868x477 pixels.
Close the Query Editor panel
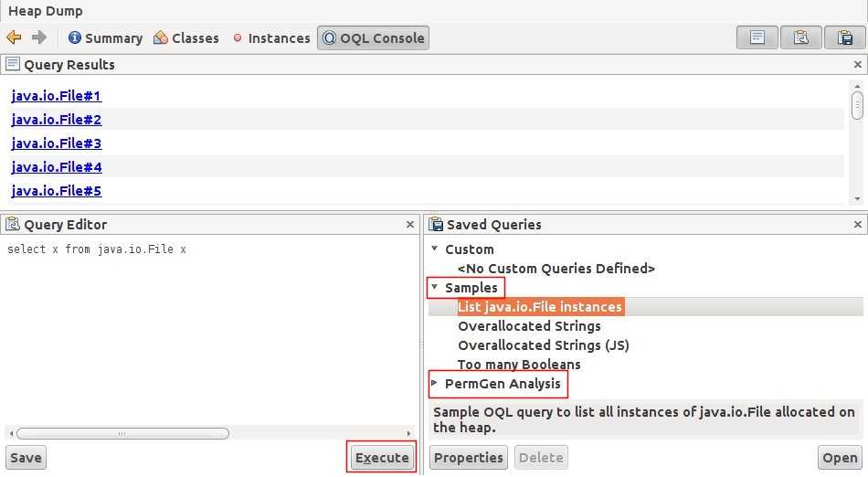point(409,225)
